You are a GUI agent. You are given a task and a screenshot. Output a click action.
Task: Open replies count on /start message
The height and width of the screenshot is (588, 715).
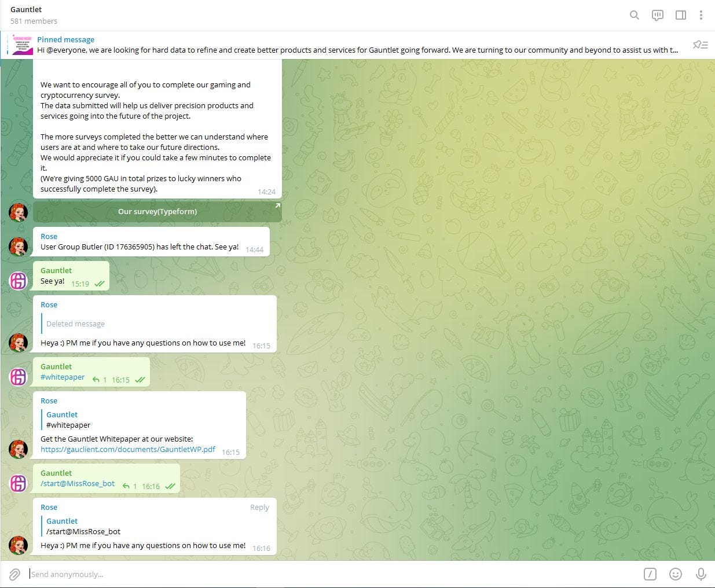130,487
